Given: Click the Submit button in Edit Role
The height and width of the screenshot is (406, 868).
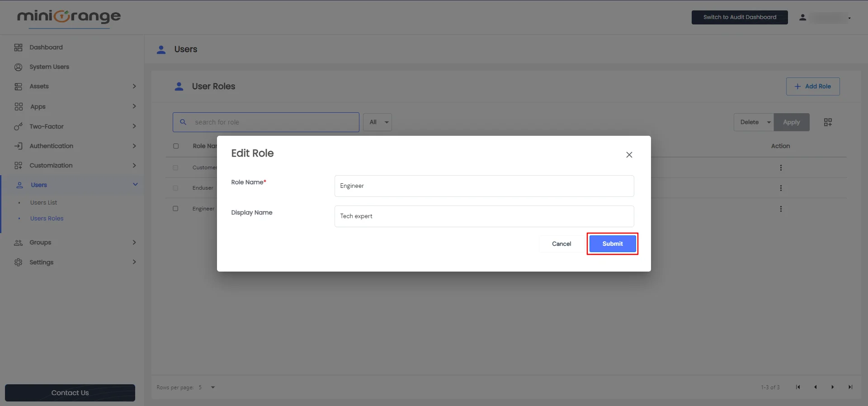Looking at the screenshot, I should tap(613, 244).
